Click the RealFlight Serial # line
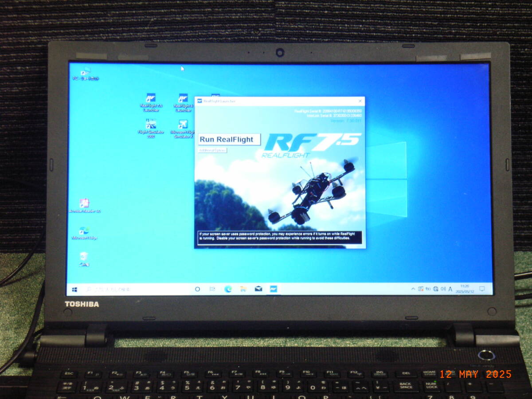The height and width of the screenshot is (399, 532). pyautogui.click(x=328, y=111)
